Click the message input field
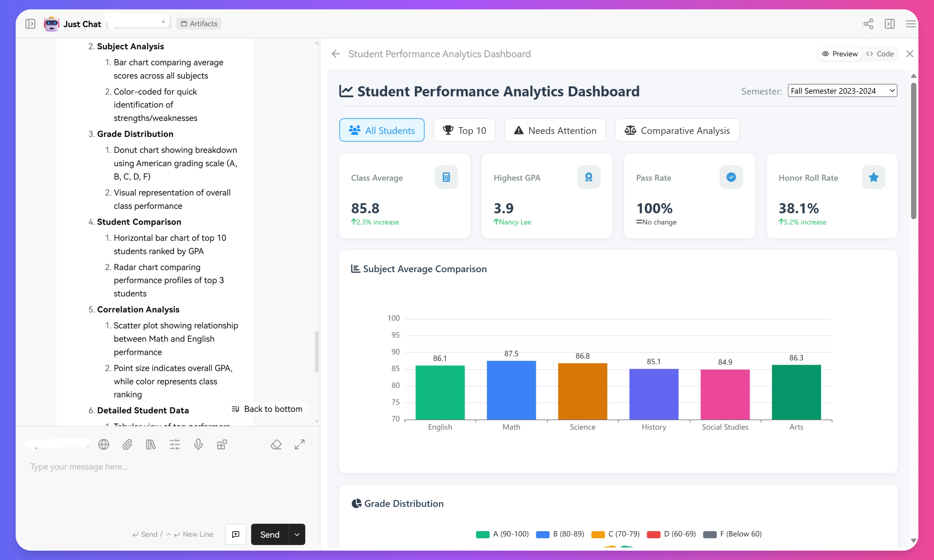The image size is (934, 560). 168,487
